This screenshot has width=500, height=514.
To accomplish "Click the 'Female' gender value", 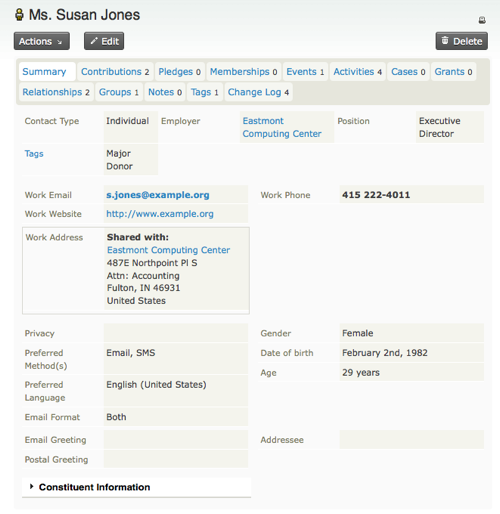I will (x=358, y=333).
